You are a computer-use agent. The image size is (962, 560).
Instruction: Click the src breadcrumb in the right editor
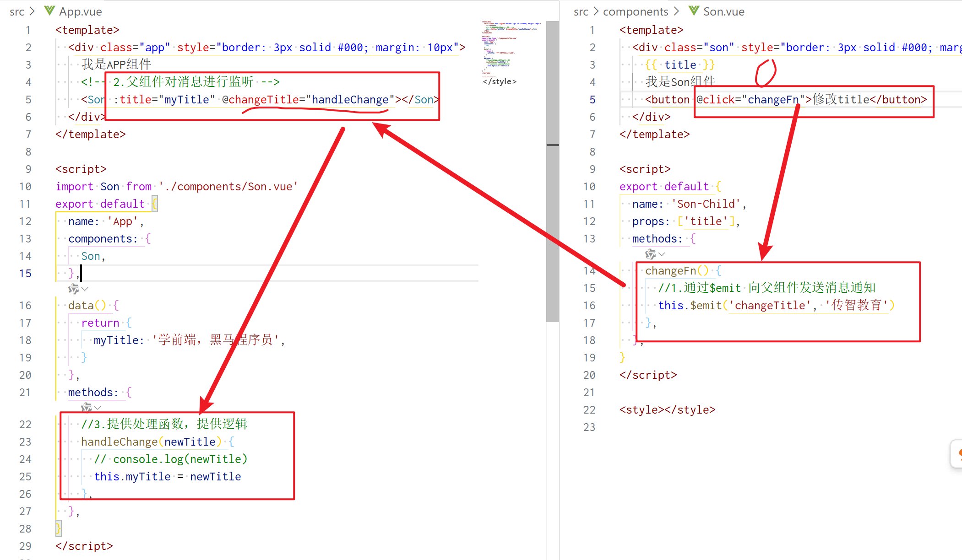click(581, 11)
